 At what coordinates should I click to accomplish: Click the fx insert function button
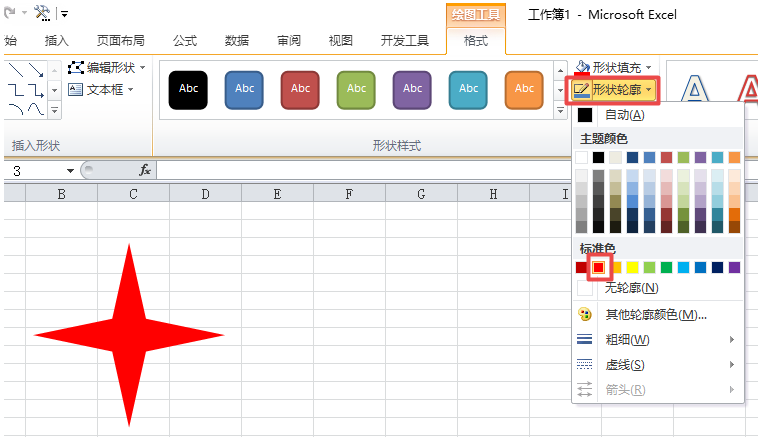coord(145,170)
